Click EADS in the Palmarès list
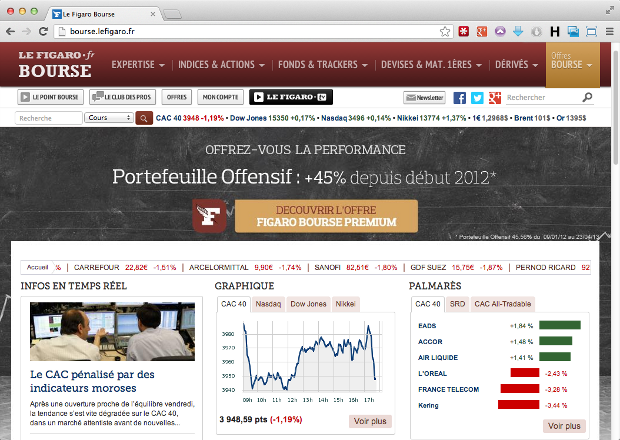Viewport: 620px width, 440px height. pos(427,326)
